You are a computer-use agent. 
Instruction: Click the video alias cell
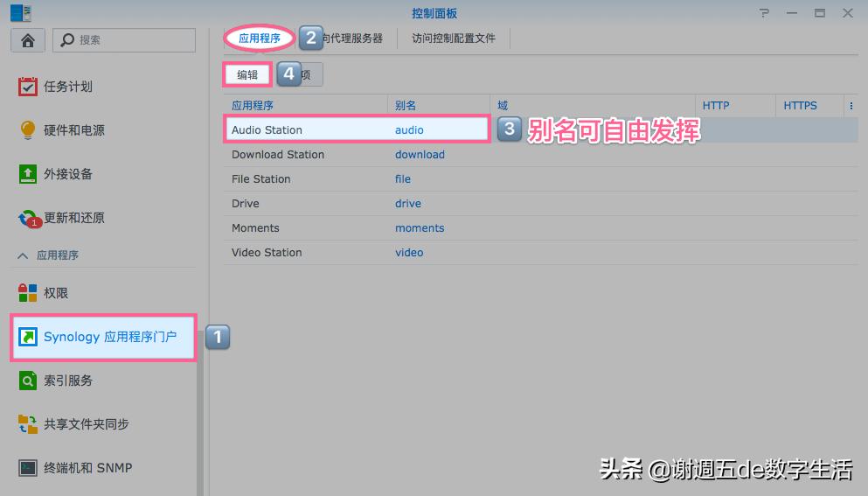click(409, 252)
